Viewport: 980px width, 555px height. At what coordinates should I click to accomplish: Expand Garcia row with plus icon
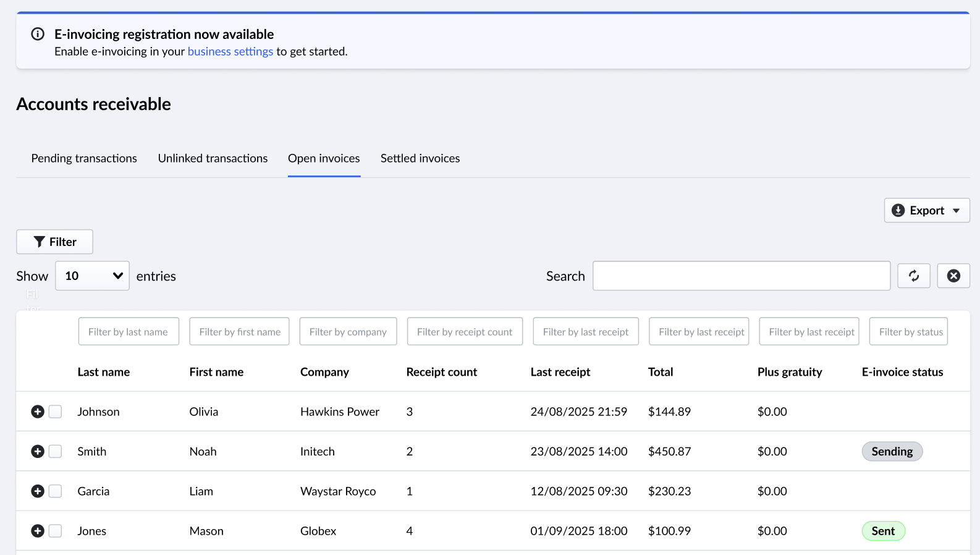coord(38,491)
